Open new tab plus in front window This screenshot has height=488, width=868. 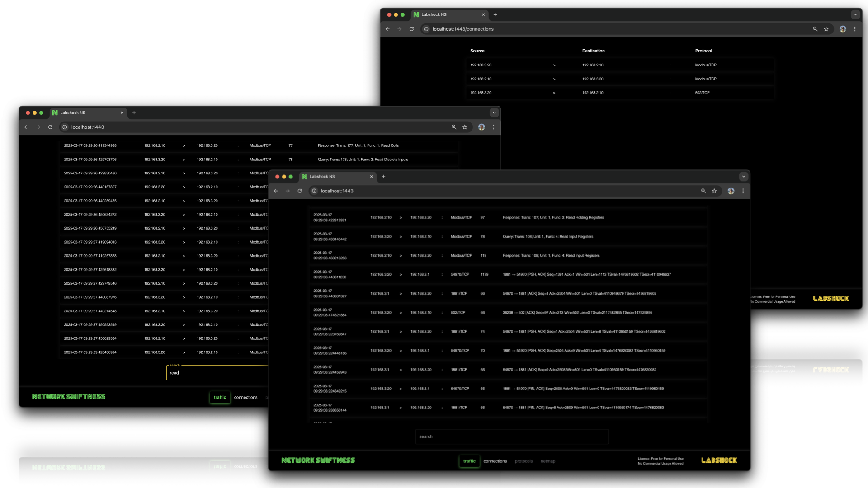383,177
